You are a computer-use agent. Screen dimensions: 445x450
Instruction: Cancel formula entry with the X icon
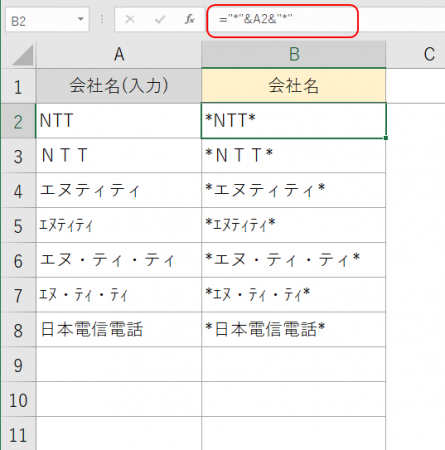tap(130, 19)
